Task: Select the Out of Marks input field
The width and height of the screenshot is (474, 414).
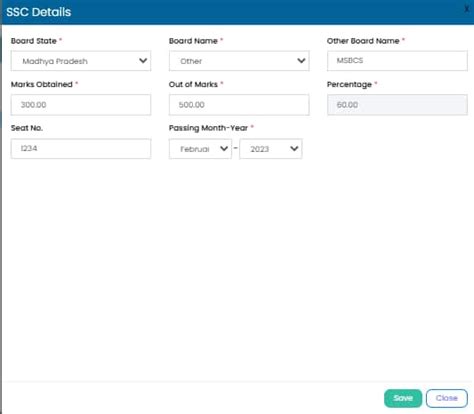Action: (x=239, y=105)
